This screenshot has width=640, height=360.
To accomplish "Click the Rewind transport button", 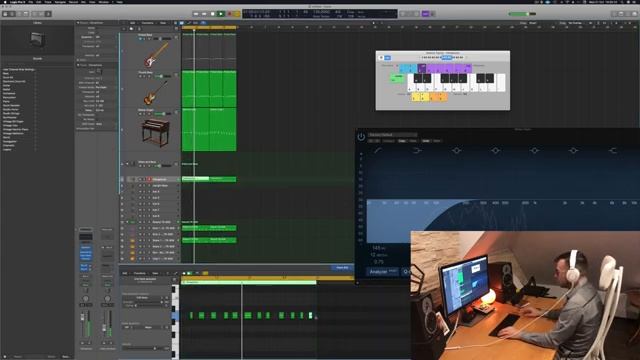I will pos(196,14).
